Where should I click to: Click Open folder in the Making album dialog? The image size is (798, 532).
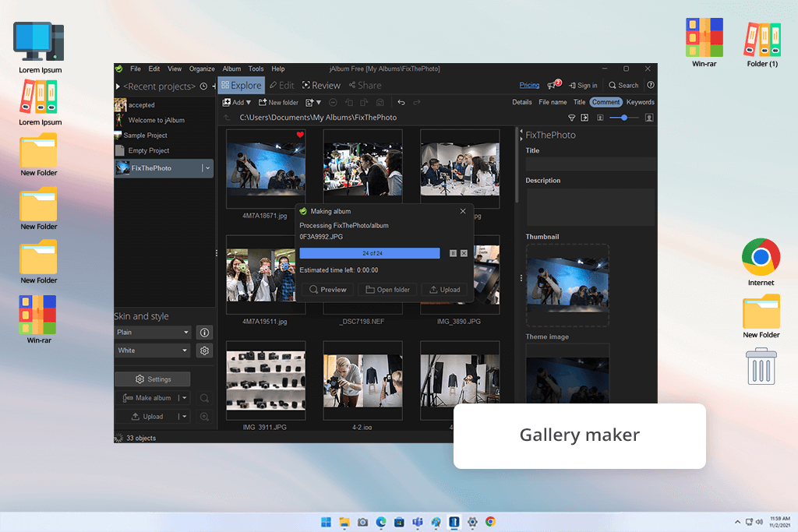click(388, 290)
